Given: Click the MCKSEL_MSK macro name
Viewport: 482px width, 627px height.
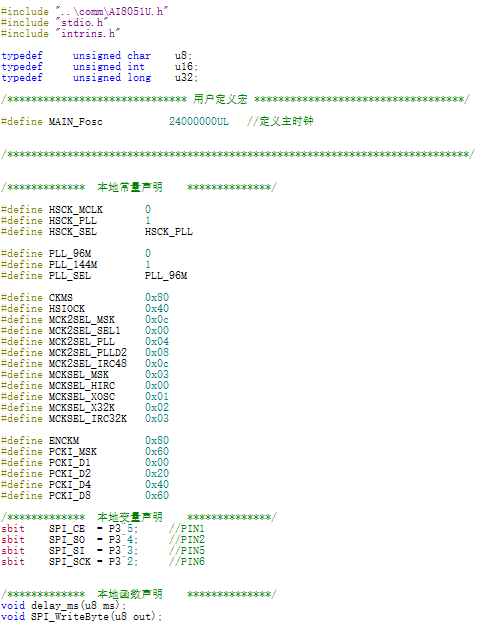Looking at the screenshot, I should pyautogui.click(x=79, y=375).
